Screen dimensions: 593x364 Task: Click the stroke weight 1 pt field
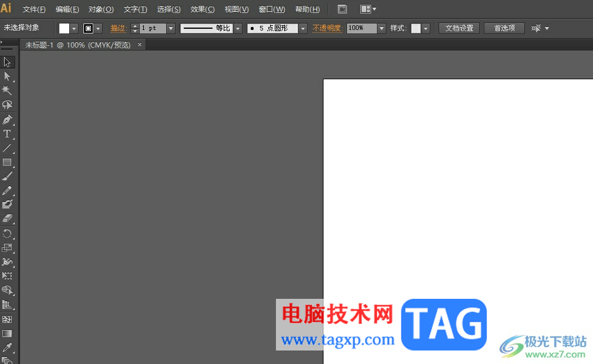(x=153, y=28)
